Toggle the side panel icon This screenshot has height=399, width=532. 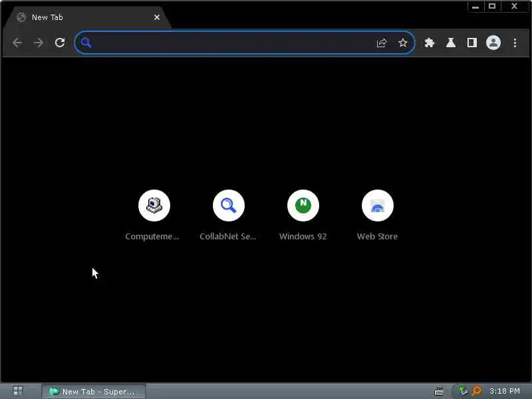click(x=472, y=43)
